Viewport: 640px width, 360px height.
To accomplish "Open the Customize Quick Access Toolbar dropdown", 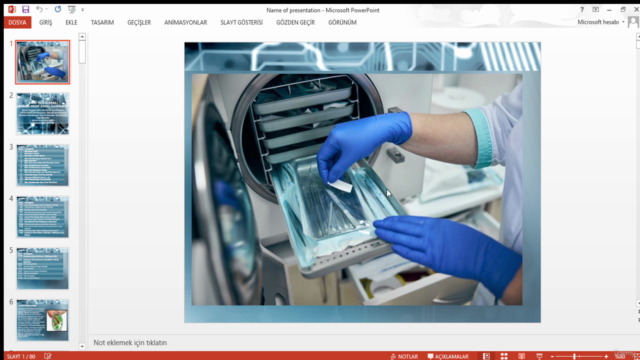I will [x=82, y=9].
